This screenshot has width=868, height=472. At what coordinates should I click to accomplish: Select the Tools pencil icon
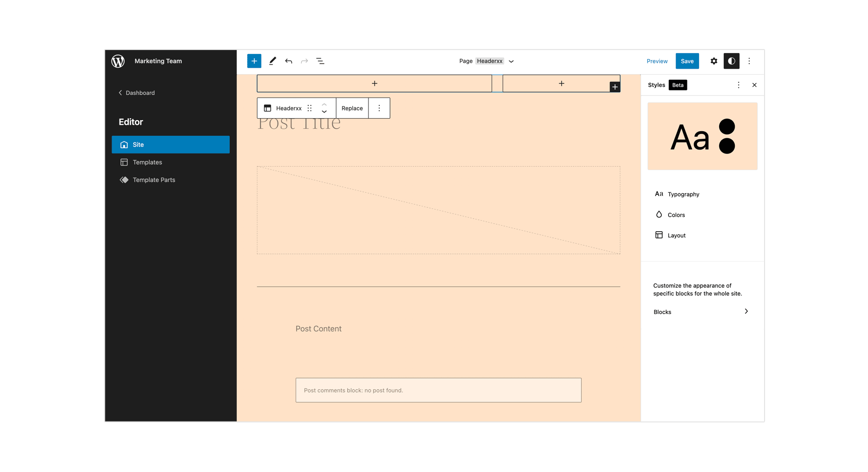click(x=273, y=61)
